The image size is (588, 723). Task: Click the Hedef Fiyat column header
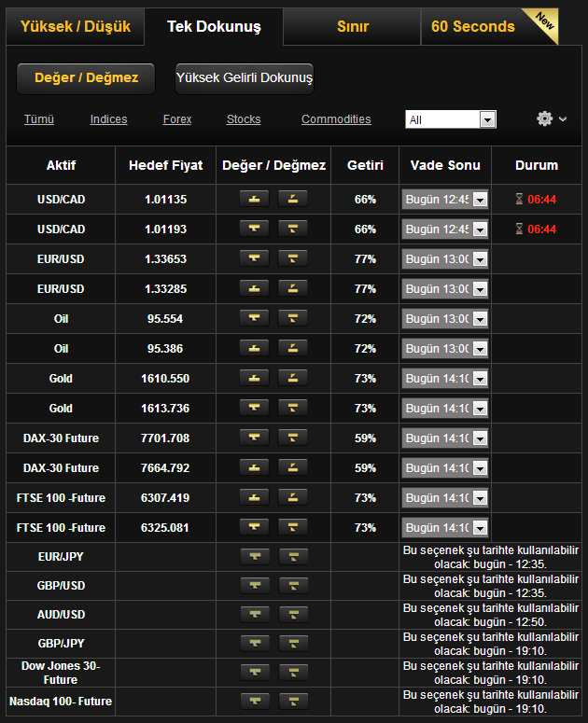click(165, 165)
